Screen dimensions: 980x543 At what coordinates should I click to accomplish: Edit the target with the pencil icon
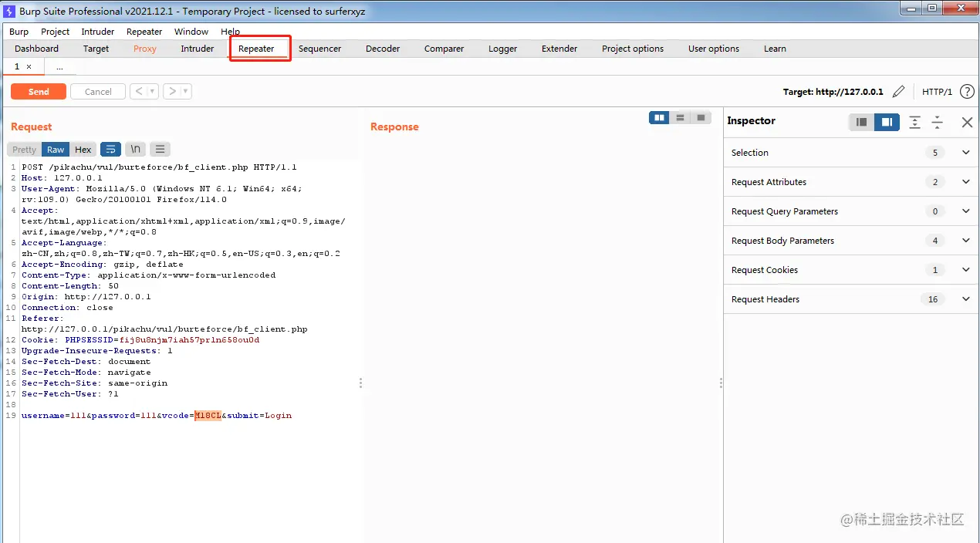(898, 92)
